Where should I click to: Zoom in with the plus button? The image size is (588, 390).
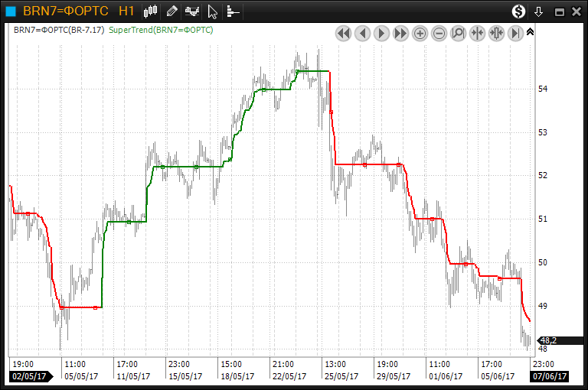click(420, 33)
